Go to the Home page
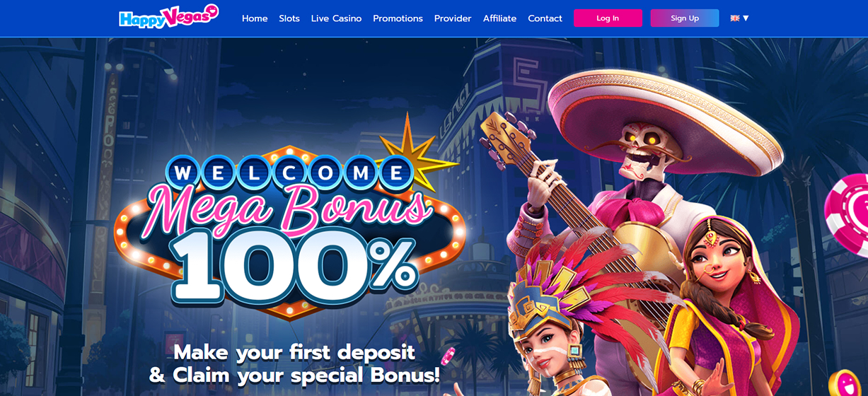Screen dimensions: 868x396 click(x=255, y=18)
